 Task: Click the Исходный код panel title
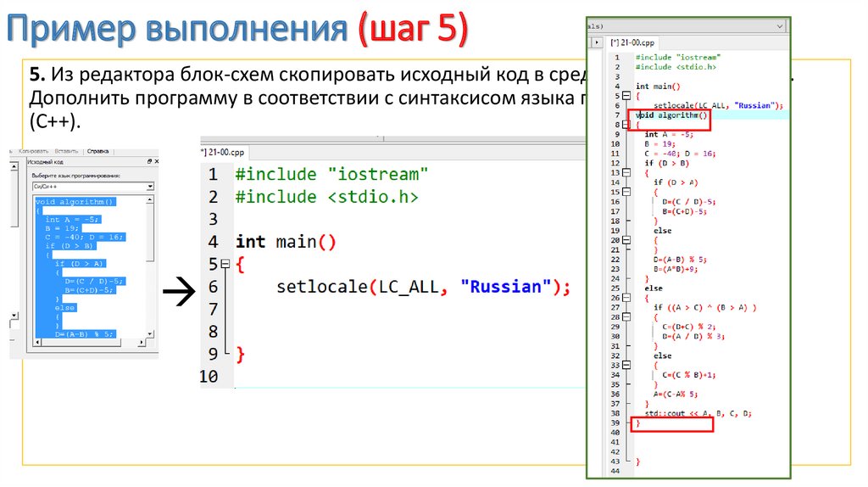click(46, 162)
